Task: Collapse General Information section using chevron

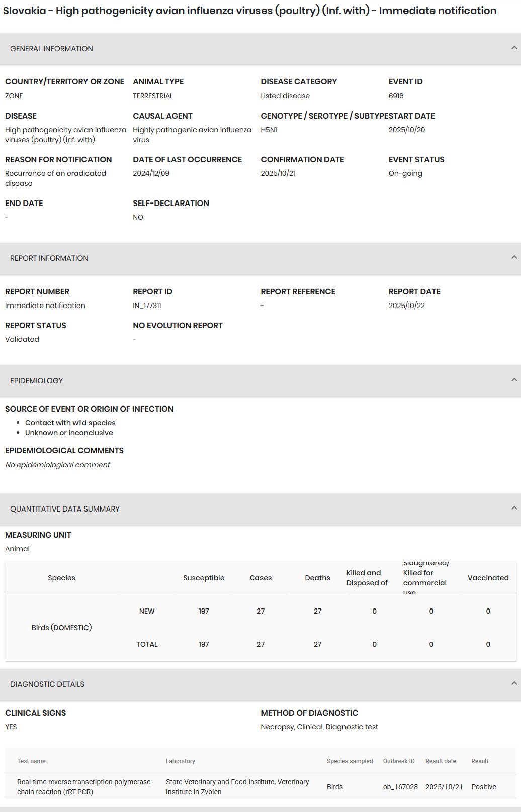Action: click(x=514, y=48)
